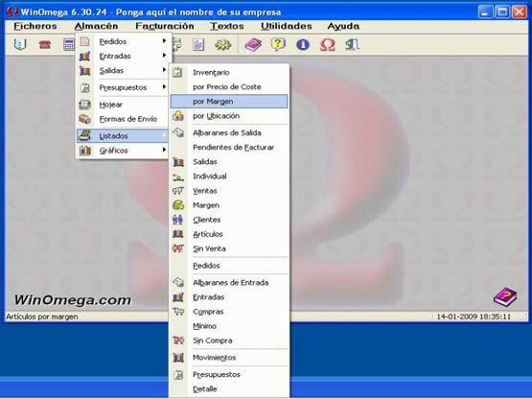
Task: Expand the Gráficos submenu
Action: pos(123,151)
